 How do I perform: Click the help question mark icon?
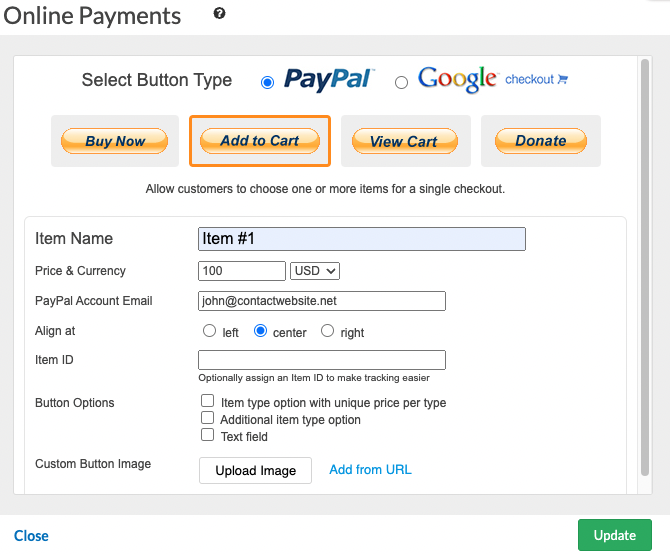pos(219,14)
